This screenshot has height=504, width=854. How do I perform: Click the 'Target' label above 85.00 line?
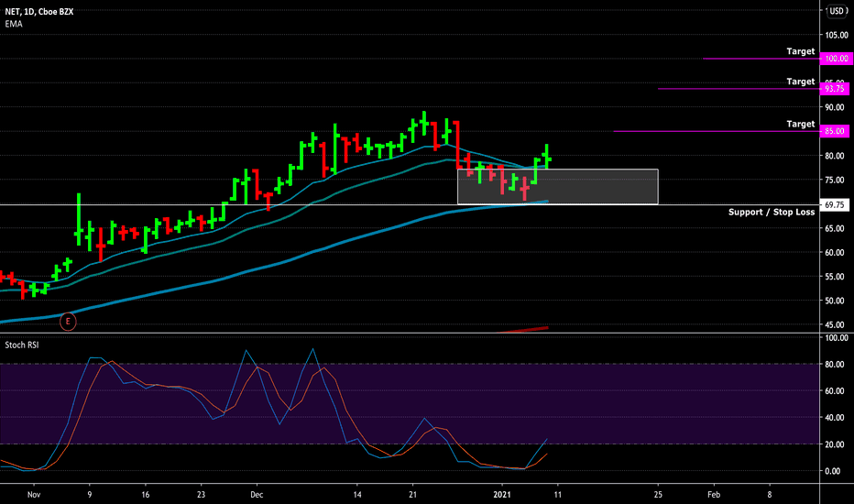pos(801,124)
